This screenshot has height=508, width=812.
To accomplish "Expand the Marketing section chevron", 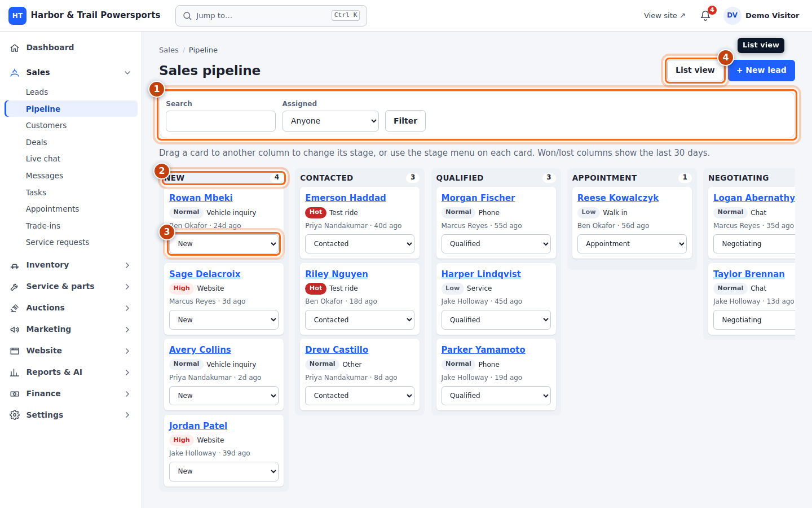I will 127,330.
